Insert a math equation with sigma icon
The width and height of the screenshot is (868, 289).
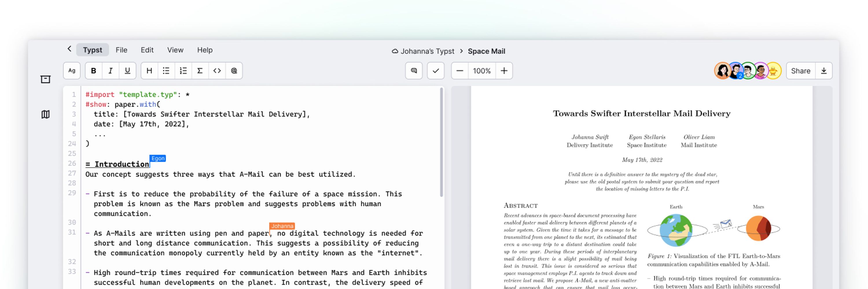click(x=200, y=71)
